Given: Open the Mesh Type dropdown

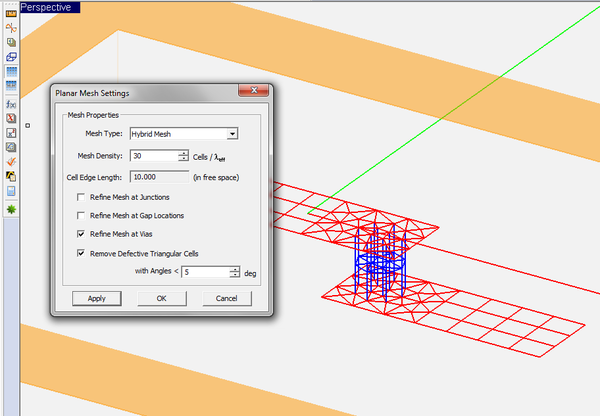Looking at the screenshot, I should click(231, 133).
